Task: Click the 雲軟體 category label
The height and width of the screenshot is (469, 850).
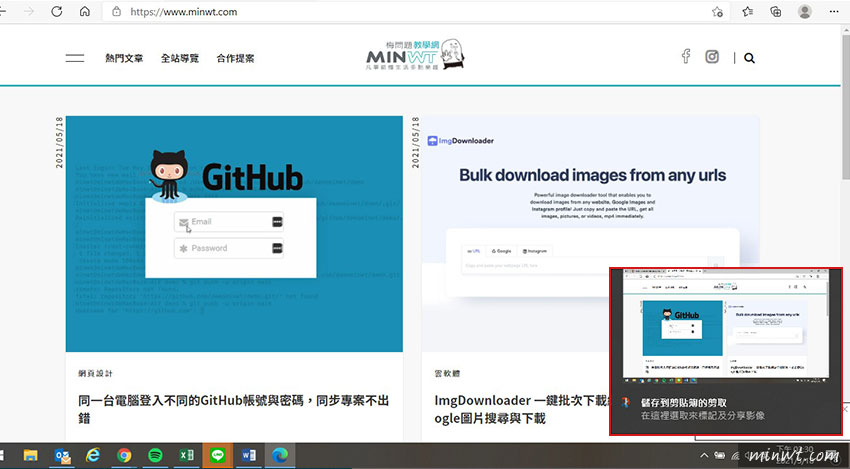Action: (x=447, y=374)
